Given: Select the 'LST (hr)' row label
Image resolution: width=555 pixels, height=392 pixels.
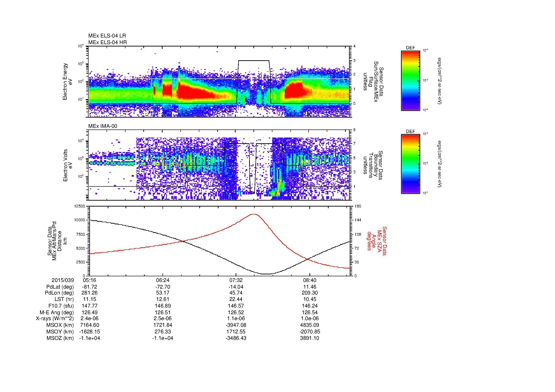Looking at the screenshot, I should coord(64,300).
